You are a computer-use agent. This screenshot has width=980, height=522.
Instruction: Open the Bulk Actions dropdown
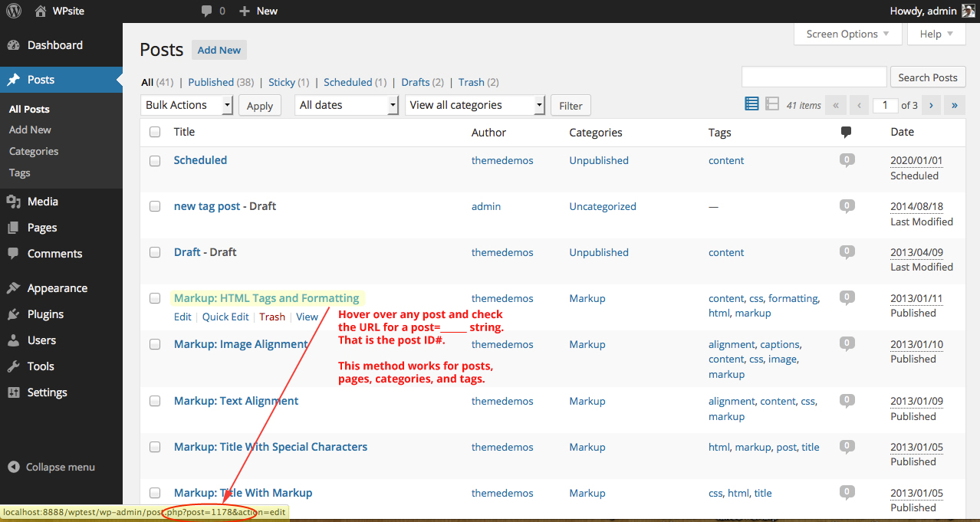[x=186, y=105]
